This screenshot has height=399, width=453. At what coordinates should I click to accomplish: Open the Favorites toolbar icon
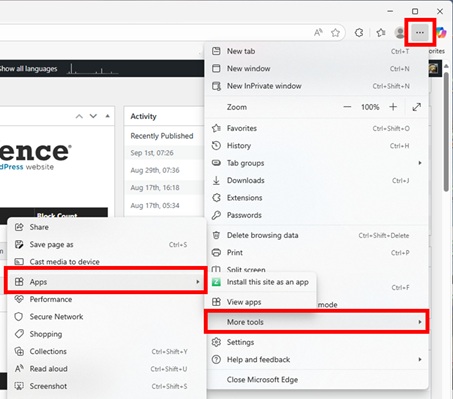pyautogui.click(x=381, y=32)
